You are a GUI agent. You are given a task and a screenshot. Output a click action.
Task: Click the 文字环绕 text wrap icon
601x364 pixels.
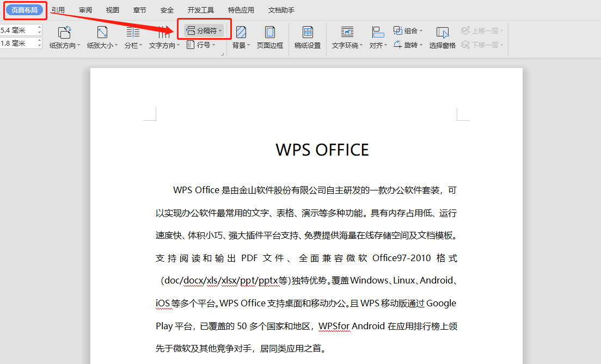(x=347, y=32)
